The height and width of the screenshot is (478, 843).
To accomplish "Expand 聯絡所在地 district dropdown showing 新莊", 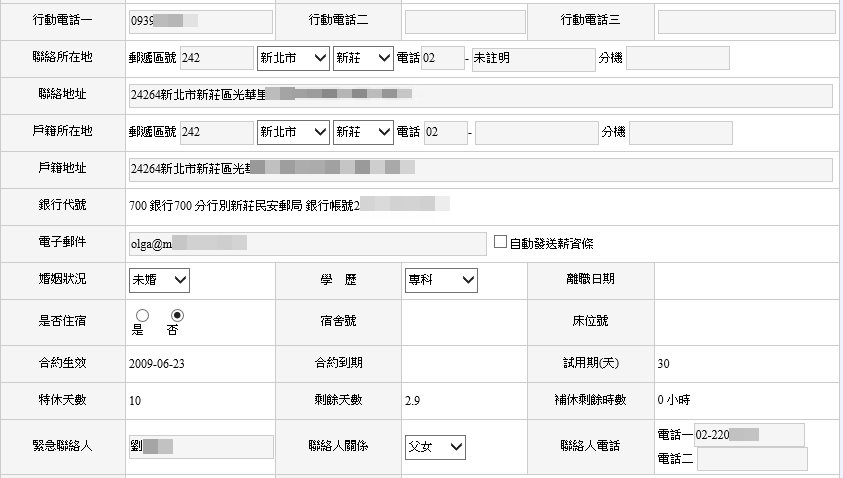I will pos(363,58).
